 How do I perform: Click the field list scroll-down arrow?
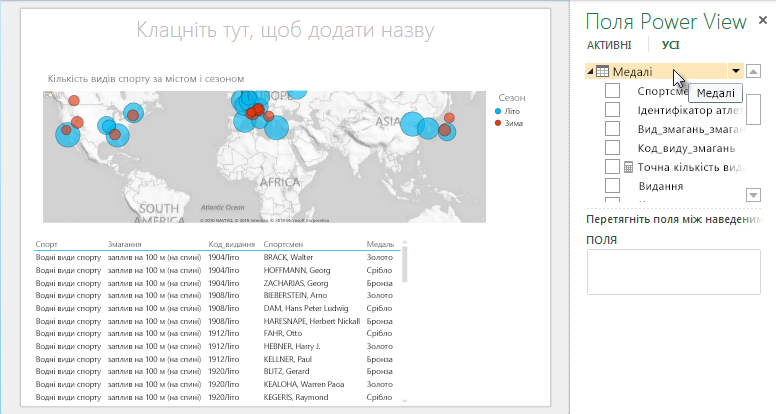[x=753, y=195]
